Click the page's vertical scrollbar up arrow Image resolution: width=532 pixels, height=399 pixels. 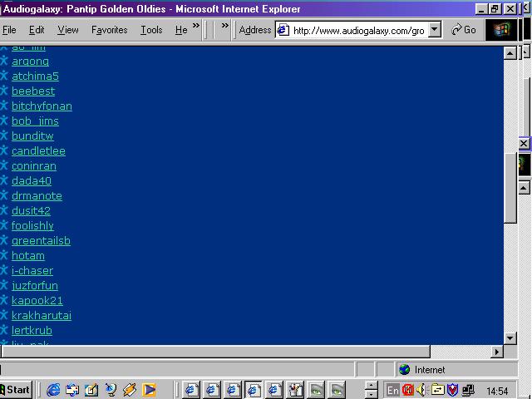[510, 53]
